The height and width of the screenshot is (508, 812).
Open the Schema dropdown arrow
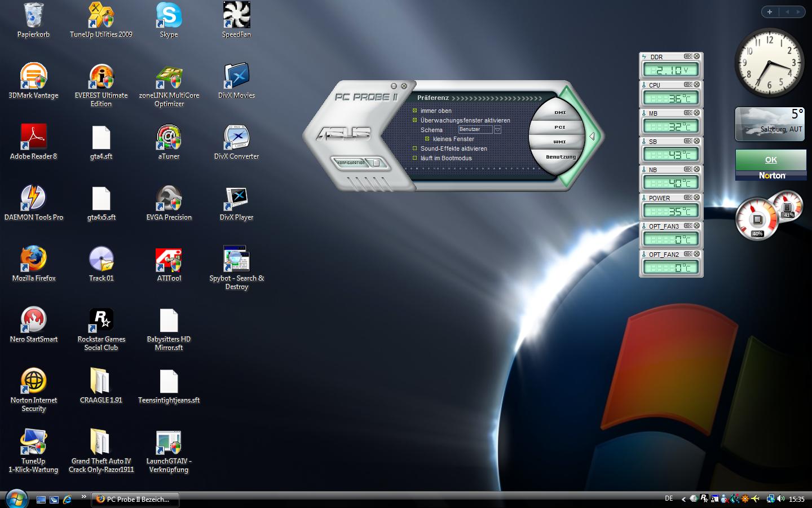coord(497,129)
